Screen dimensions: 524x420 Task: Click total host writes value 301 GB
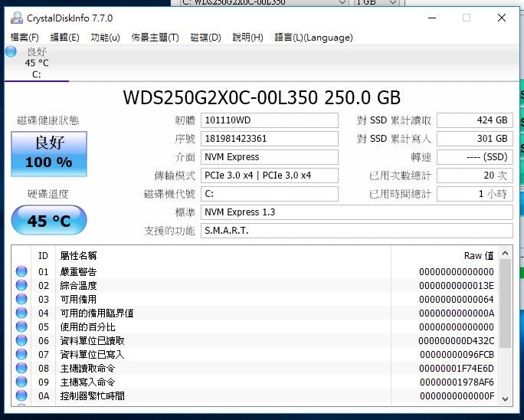475,139
